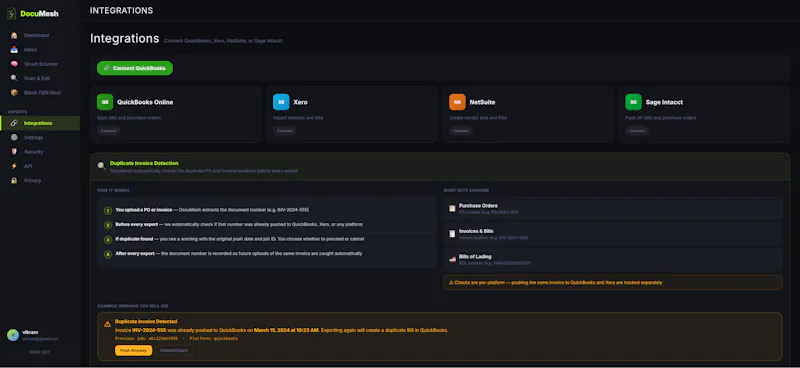Click the 'Duplicate Invoice Detected' warning title
This screenshot has width=800, height=368.
(146, 322)
